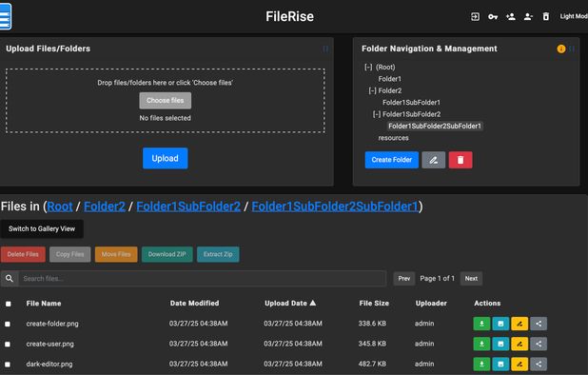The height and width of the screenshot is (375, 588).
Task: Click the logout arrow icon in header
Action: point(475,16)
